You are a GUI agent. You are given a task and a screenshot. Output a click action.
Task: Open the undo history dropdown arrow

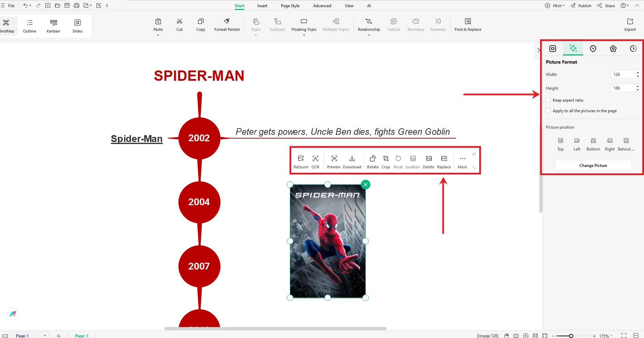[x=30, y=5]
